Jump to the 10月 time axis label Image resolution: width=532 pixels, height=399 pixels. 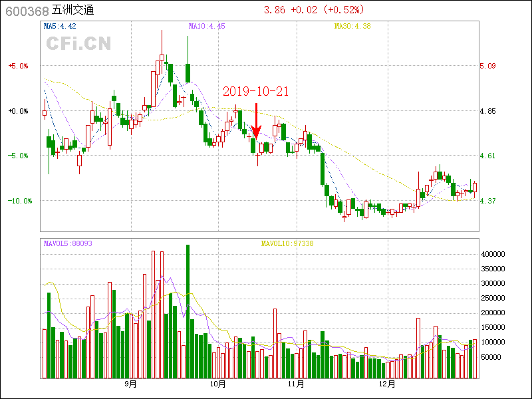217,384
